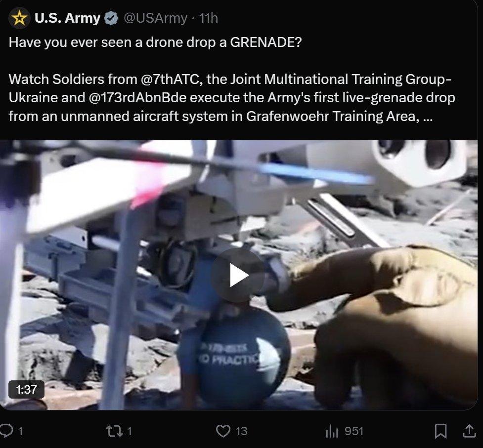Click the 951 views count

(354, 431)
